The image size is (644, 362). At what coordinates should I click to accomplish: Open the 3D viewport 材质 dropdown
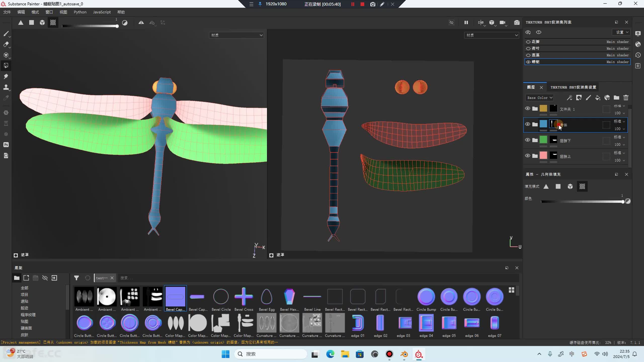click(236, 35)
